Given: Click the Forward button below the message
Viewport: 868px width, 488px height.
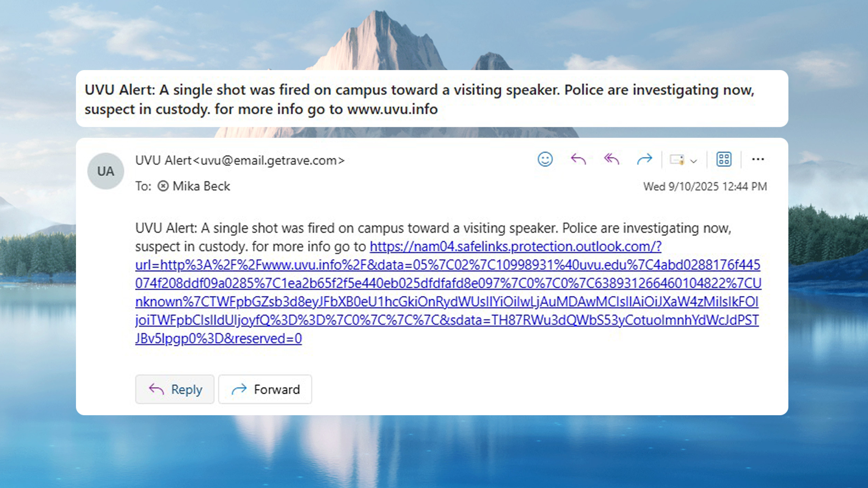Looking at the screenshot, I should pos(265,389).
